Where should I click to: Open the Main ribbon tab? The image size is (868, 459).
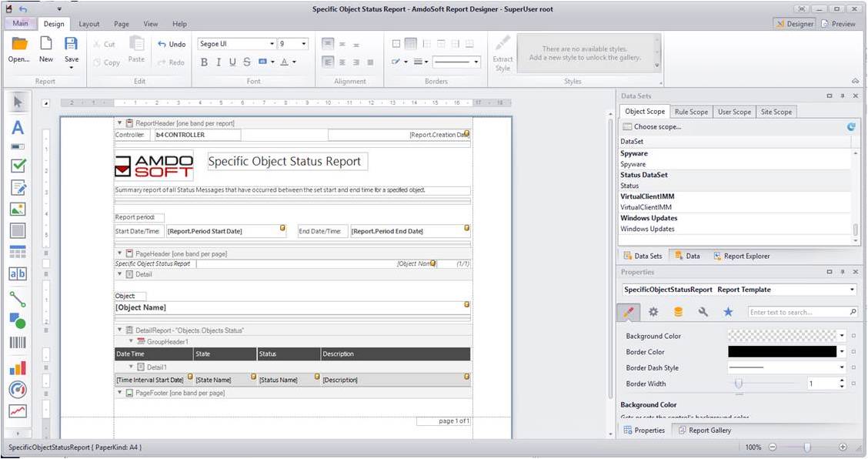click(x=21, y=23)
